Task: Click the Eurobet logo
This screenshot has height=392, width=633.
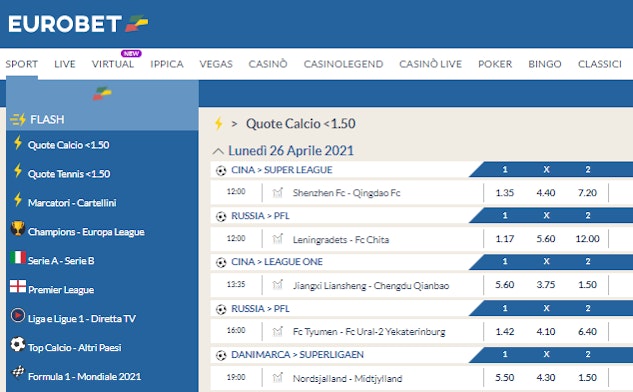Action: click(x=78, y=23)
